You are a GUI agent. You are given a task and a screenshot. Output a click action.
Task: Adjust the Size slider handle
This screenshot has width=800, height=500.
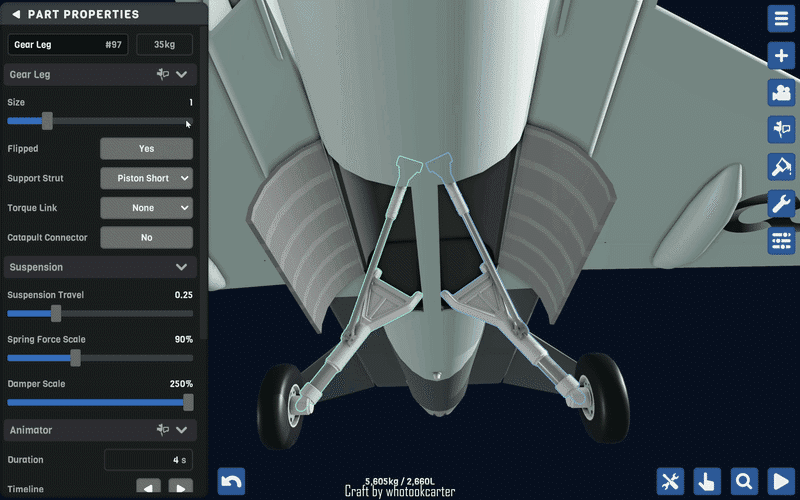tap(47, 121)
